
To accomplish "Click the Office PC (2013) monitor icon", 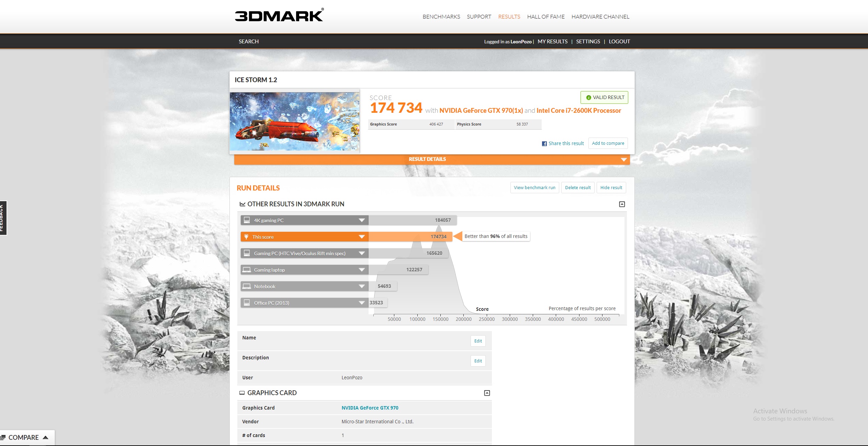I will (x=247, y=303).
